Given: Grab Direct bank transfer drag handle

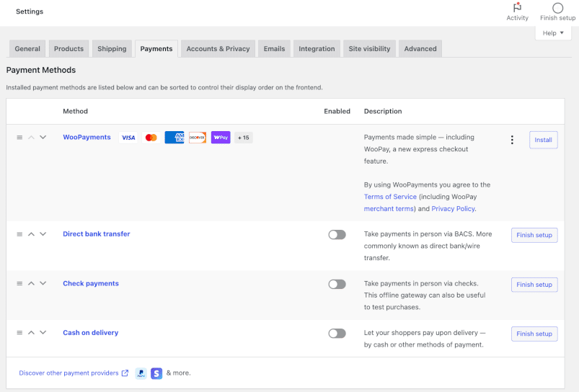Looking at the screenshot, I should (x=19, y=234).
